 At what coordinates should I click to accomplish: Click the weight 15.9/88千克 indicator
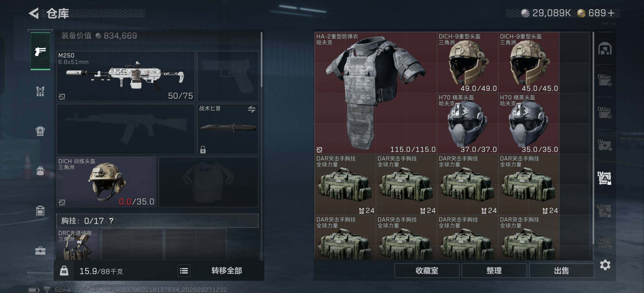coord(101,271)
